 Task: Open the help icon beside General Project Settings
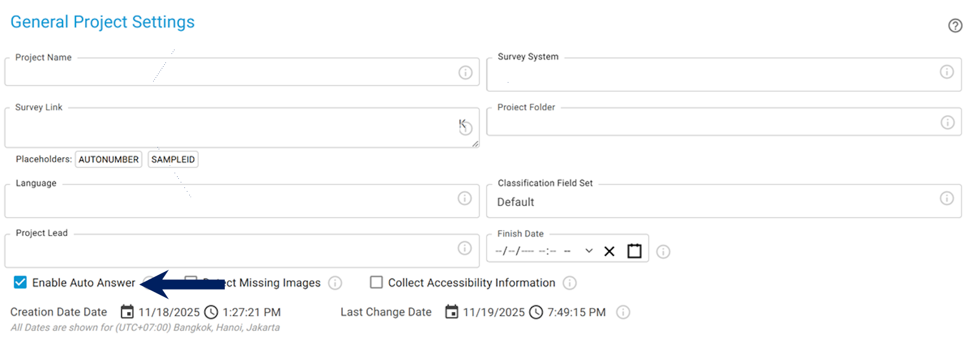pyautogui.click(x=955, y=26)
